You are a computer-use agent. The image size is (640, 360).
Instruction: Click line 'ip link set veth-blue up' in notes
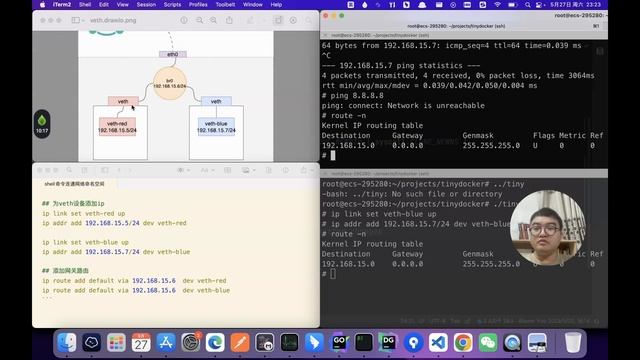tap(85, 242)
